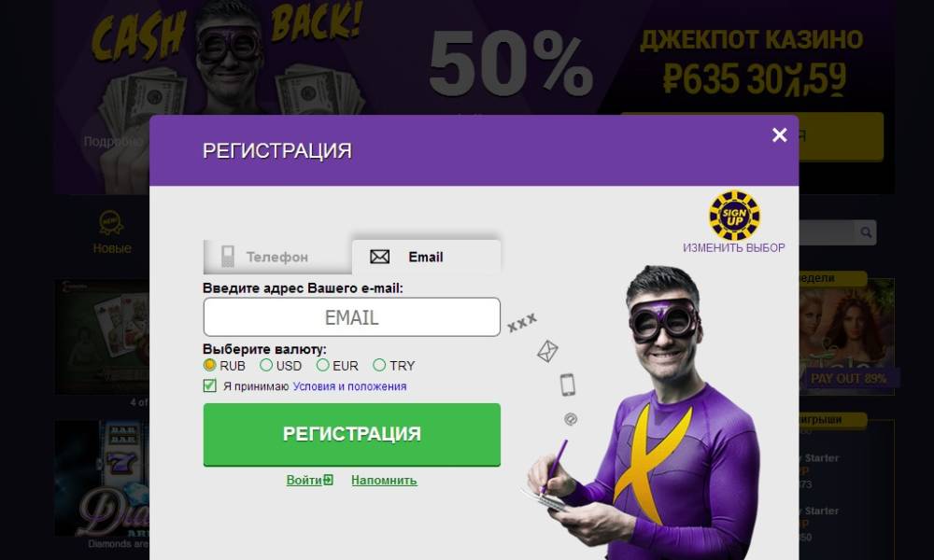Click the floating envelope icon near mascot

click(547, 351)
